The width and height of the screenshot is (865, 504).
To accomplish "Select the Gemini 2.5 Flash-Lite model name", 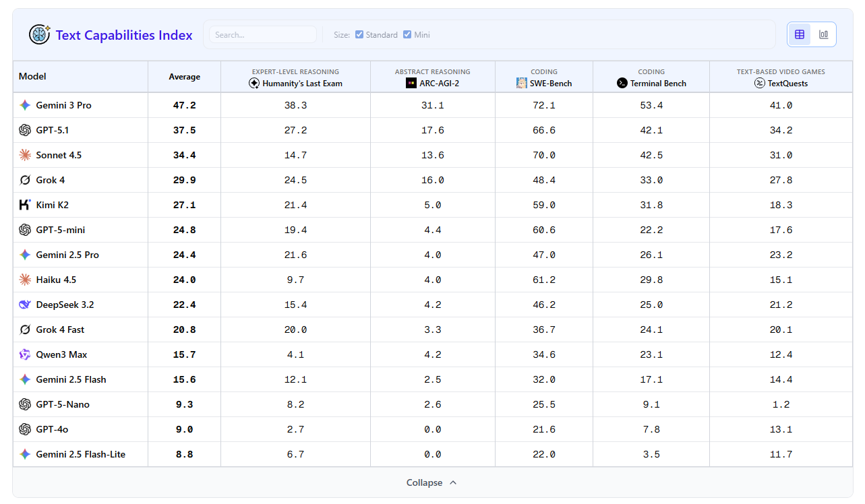I will tap(81, 454).
